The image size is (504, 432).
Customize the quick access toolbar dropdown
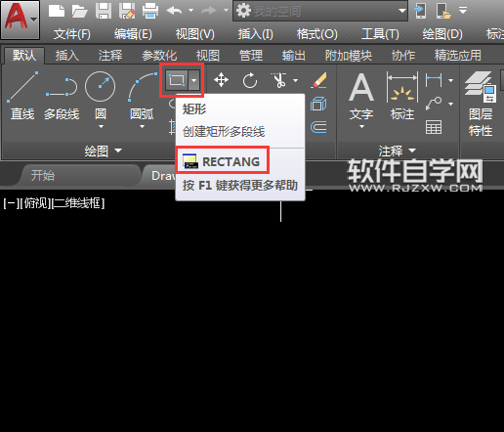[463, 11]
